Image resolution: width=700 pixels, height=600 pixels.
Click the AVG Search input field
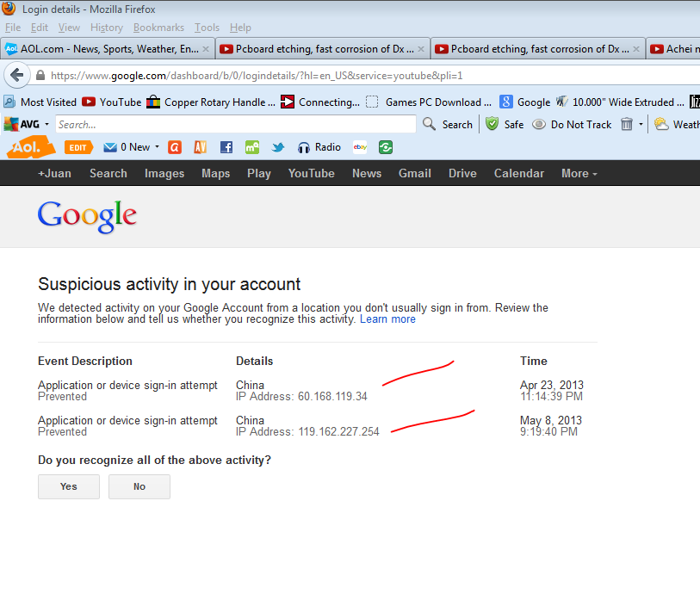pos(236,124)
